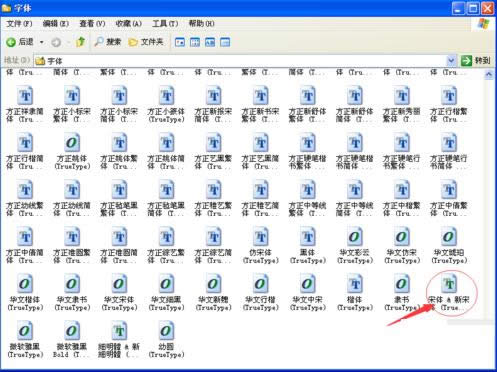This screenshot has height=372, width=497.
Task: Select the 方正准圆繁体 font icon
Action: (x=72, y=237)
